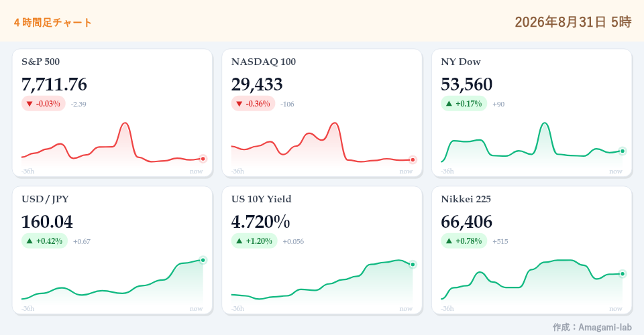Select the USD/JPY value 160.04
Viewport: 644px width, 335px height.
[47, 222]
